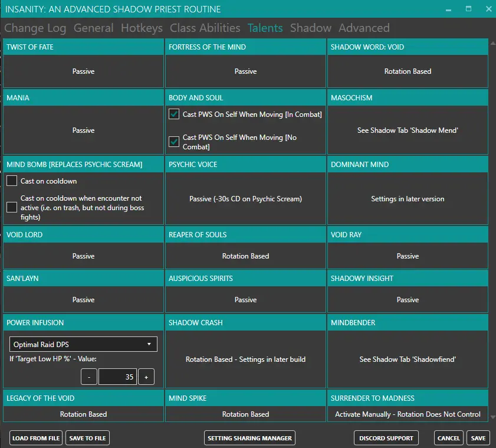
Task: Click 'Passive' text under Void Ray
Action: click(x=408, y=256)
